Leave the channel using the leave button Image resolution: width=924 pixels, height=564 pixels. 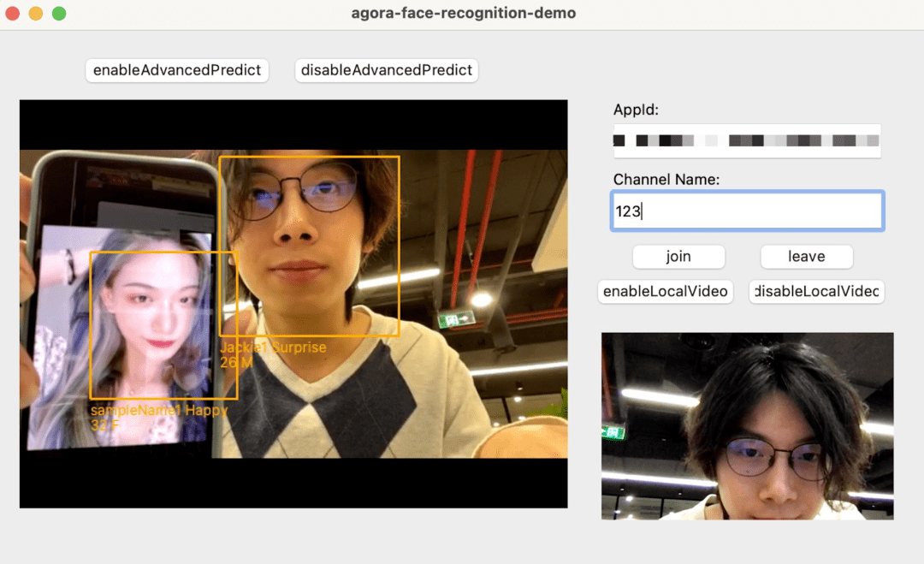pyautogui.click(x=806, y=257)
